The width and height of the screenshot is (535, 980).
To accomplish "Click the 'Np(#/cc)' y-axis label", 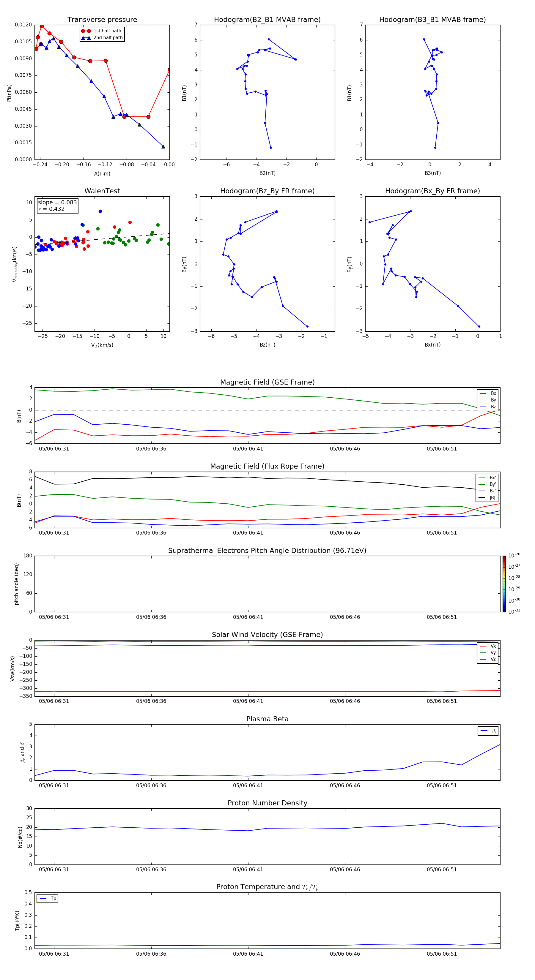I will click(20, 837).
